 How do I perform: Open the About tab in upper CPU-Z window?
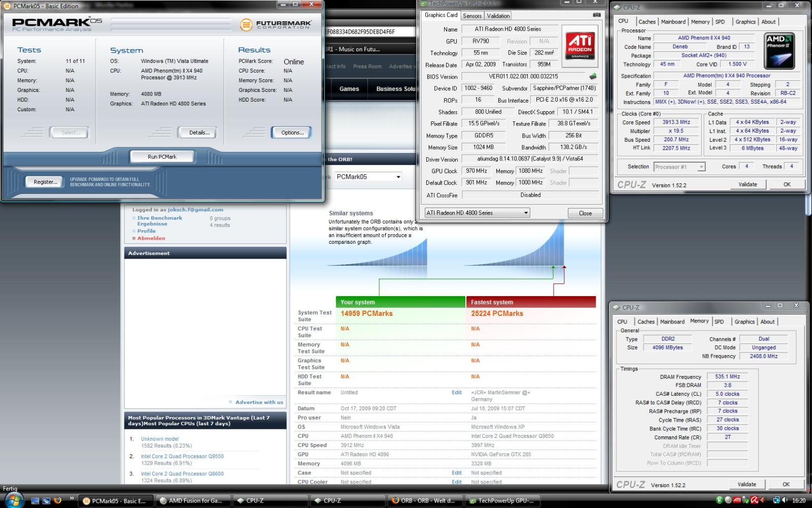pyautogui.click(x=768, y=22)
